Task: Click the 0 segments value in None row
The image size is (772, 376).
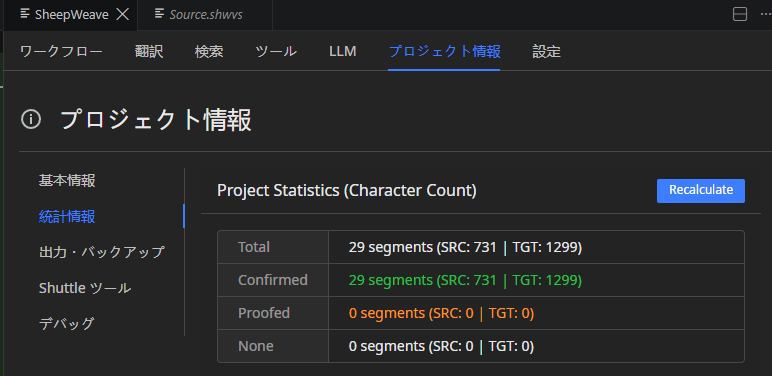Action: [x=441, y=346]
